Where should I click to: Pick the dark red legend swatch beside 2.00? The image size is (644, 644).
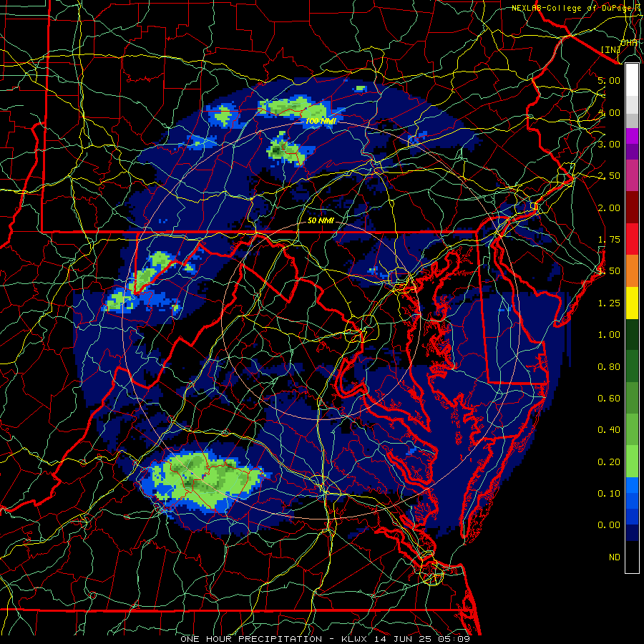(632, 208)
